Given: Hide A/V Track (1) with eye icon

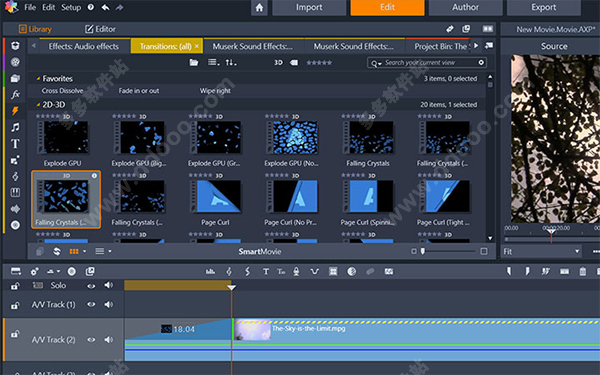Looking at the screenshot, I should (x=91, y=305).
